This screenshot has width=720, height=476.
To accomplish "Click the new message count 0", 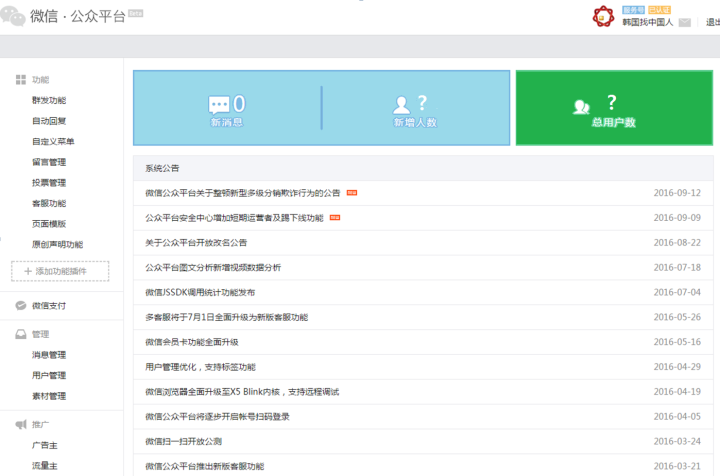I will (239, 104).
